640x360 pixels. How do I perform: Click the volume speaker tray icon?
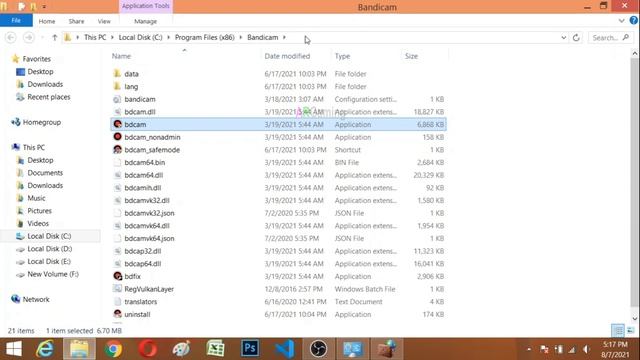(587, 349)
